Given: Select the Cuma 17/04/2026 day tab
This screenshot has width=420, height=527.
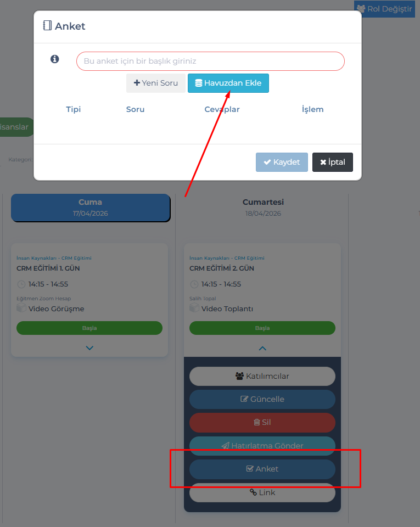Looking at the screenshot, I should click(91, 208).
